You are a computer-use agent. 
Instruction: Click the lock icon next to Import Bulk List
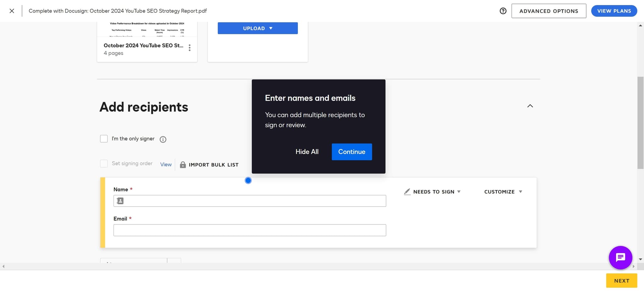pos(182,164)
